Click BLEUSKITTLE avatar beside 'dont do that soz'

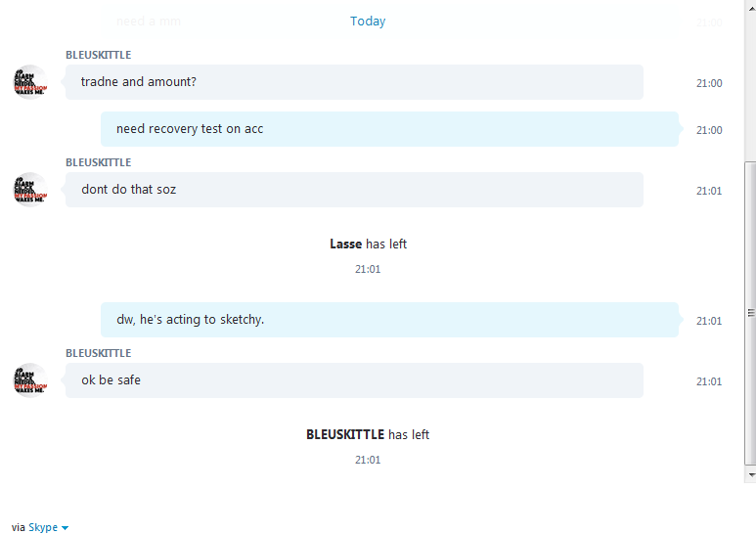coord(30,190)
